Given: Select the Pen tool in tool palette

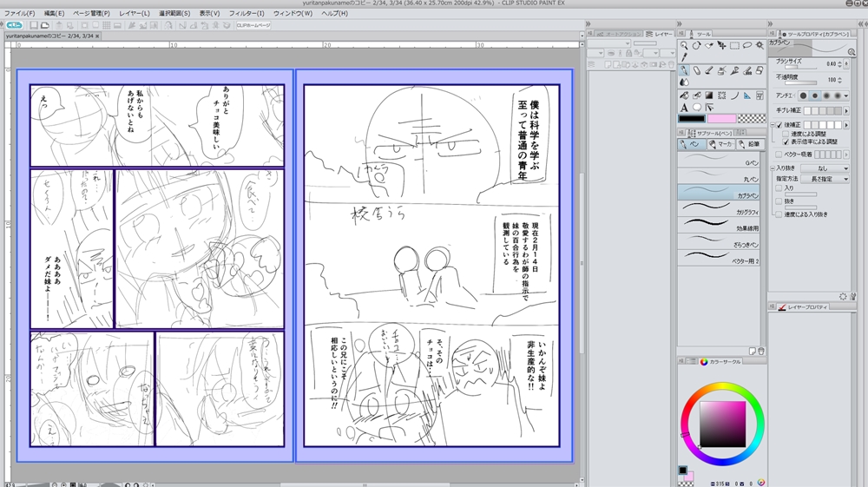Looking at the screenshot, I should pyautogui.click(x=684, y=70).
